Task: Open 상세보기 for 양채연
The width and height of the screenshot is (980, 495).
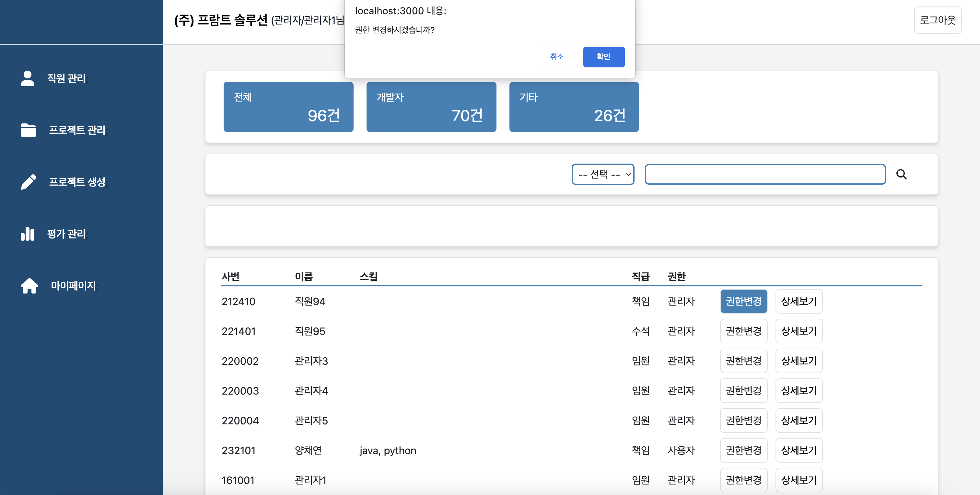Action: tap(799, 450)
